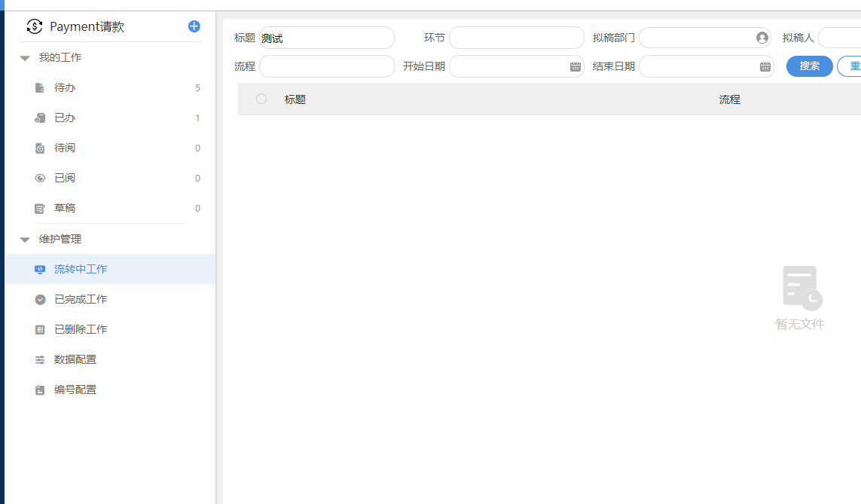Click the 已完成工作 checkmark icon
Viewport: 861px width, 504px height.
click(x=40, y=299)
